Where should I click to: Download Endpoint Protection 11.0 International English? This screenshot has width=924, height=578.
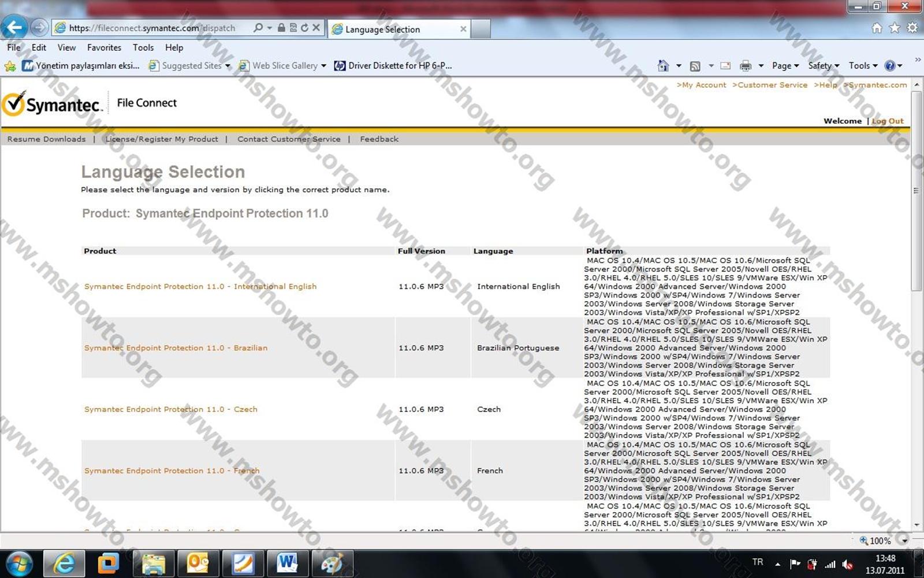(200, 287)
